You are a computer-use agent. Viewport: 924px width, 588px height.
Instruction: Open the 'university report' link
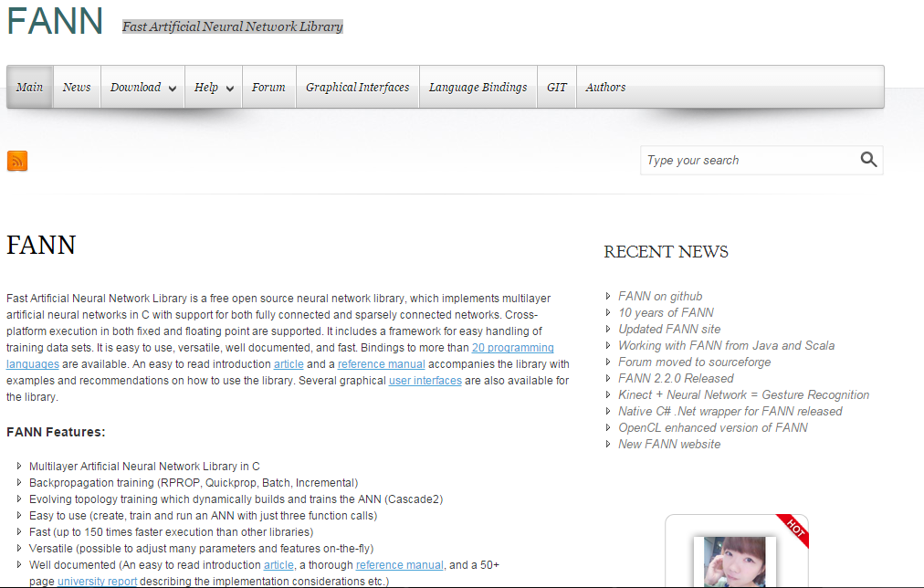pyautogui.click(x=97, y=582)
